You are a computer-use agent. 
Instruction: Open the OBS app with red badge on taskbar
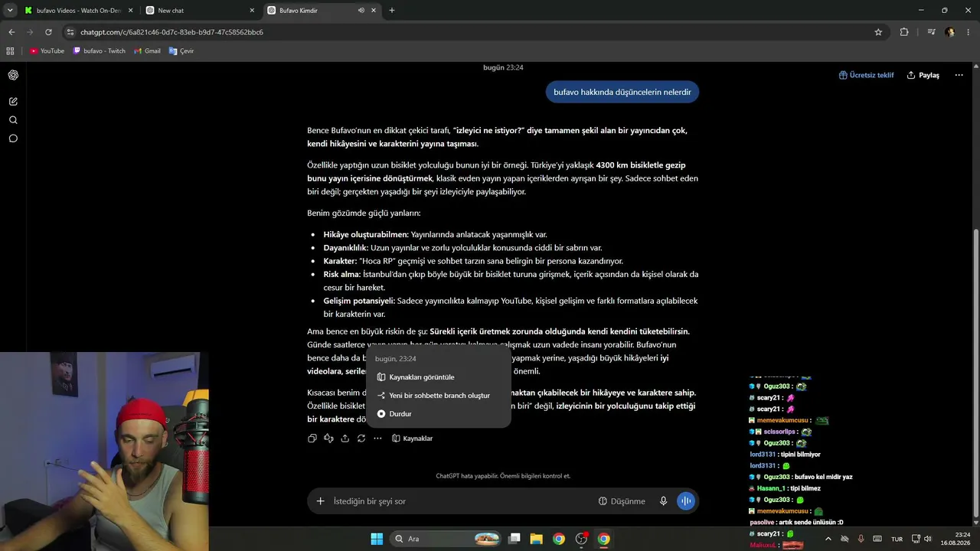(x=581, y=539)
